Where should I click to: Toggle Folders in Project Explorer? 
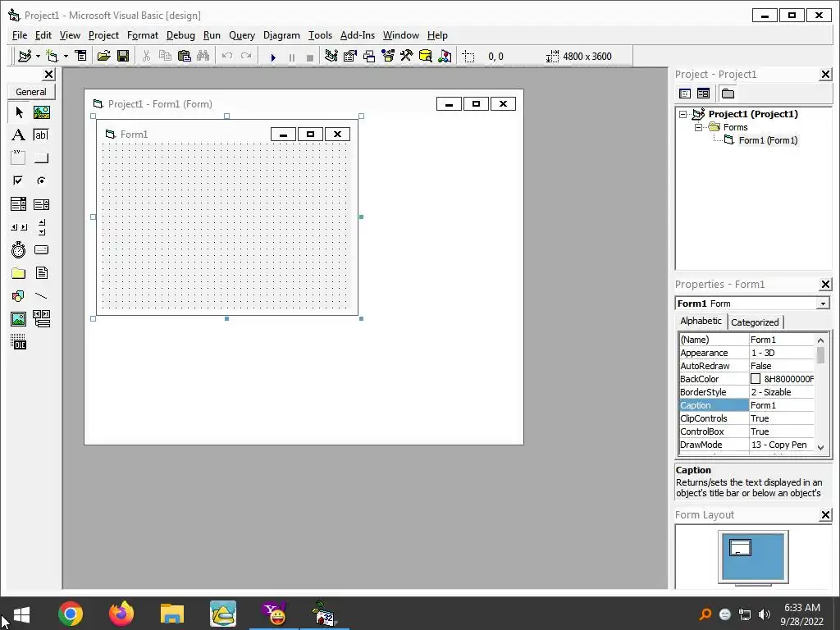(x=728, y=94)
